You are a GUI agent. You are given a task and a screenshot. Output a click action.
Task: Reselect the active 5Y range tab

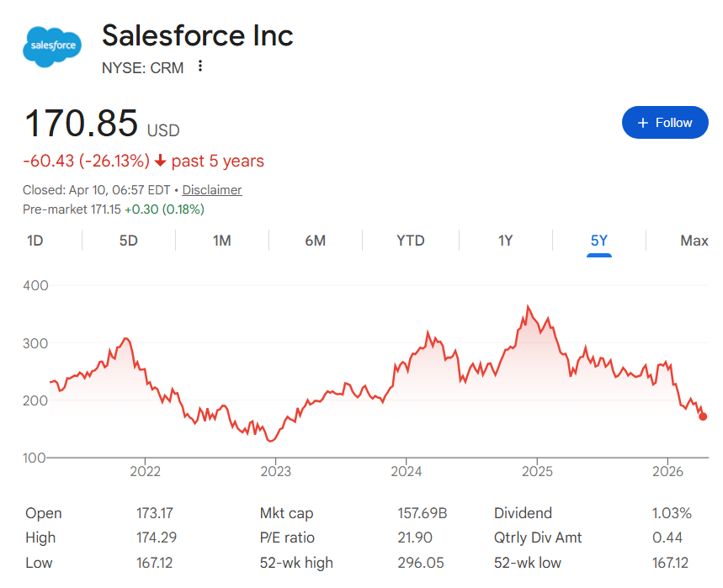point(599,241)
